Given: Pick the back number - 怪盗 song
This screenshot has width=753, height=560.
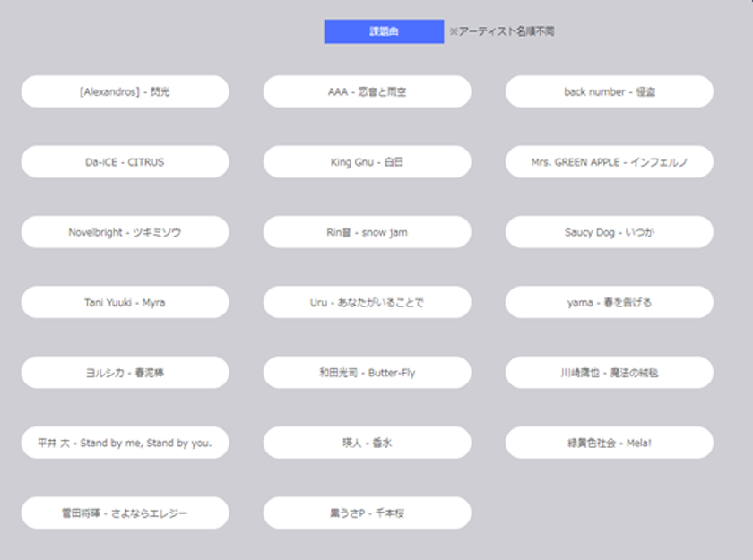Looking at the screenshot, I should point(609,91).
